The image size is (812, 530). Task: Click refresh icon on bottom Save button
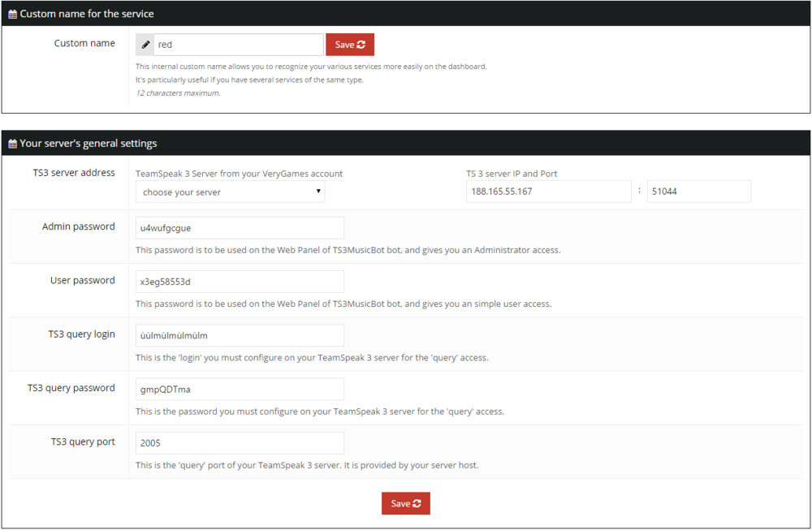(x=417, y=503)
